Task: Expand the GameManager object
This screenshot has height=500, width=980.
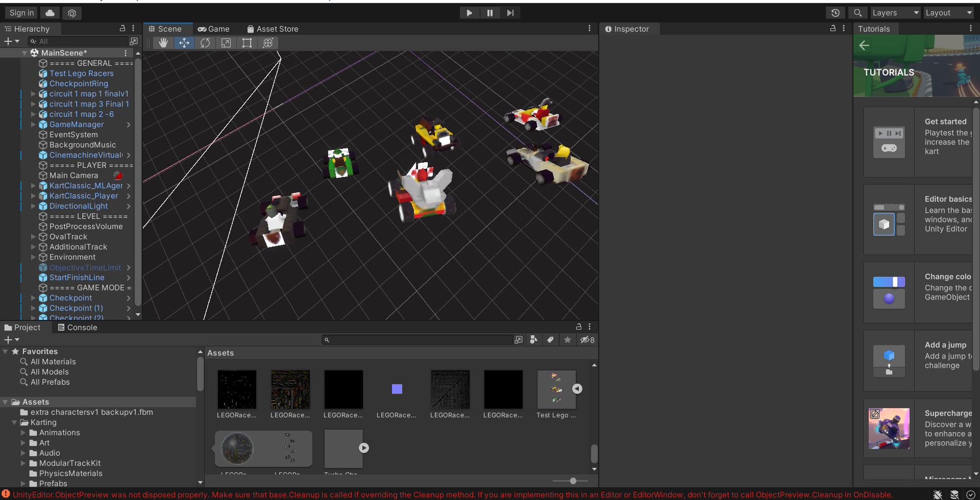Action: coord(33,124)
